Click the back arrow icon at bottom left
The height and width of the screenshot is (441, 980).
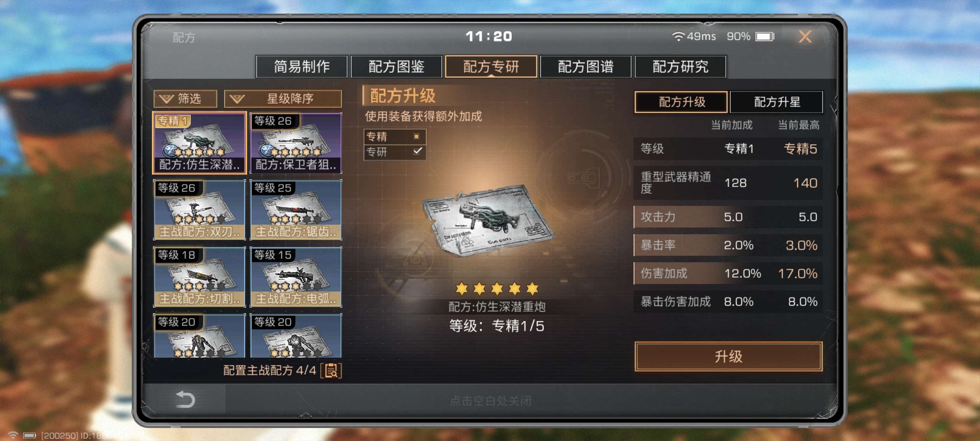coord(185,399)
